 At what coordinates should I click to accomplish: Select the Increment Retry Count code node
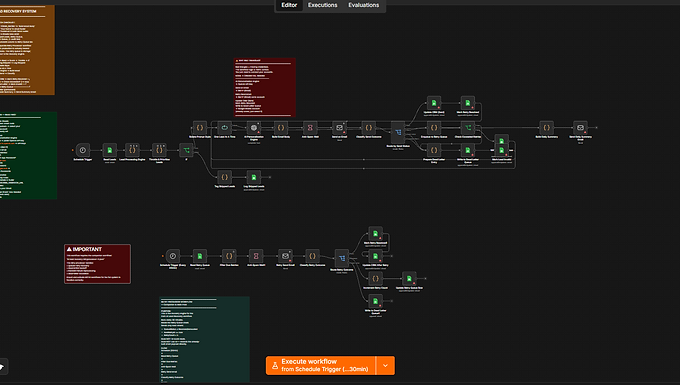376,278
